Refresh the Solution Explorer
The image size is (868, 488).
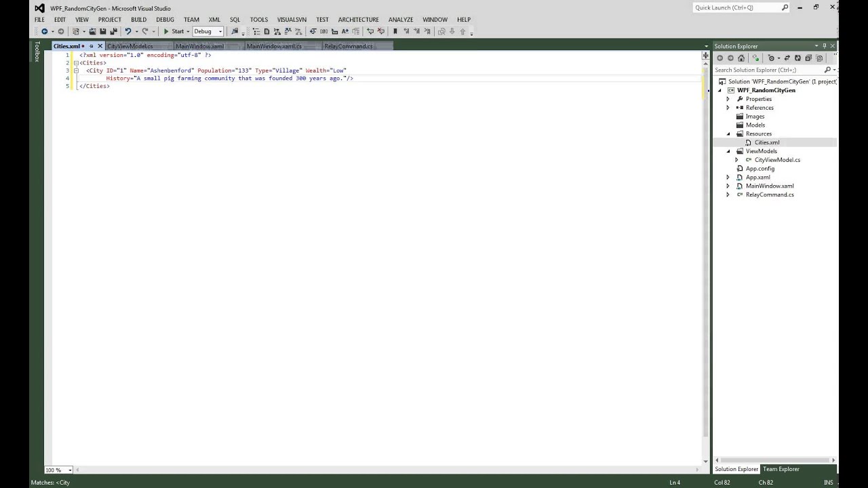click(797, 58)
